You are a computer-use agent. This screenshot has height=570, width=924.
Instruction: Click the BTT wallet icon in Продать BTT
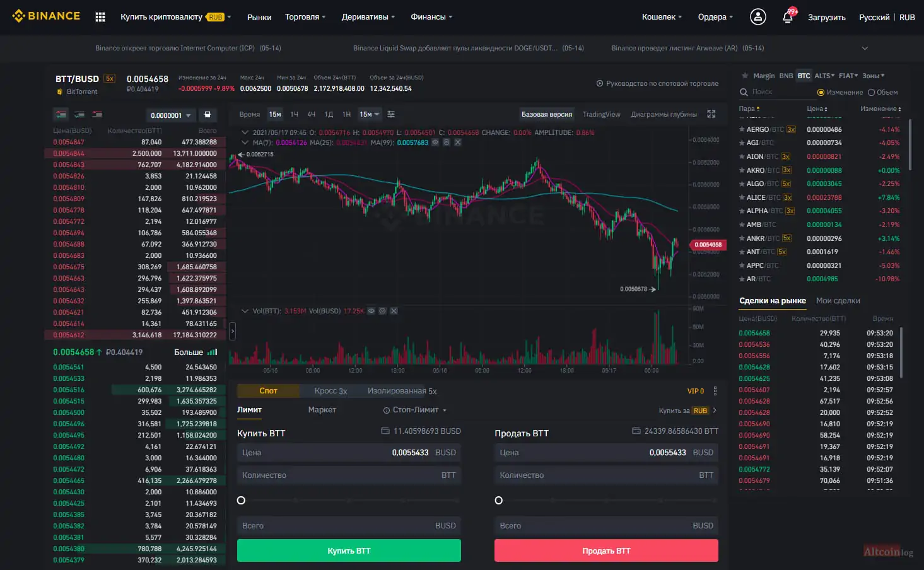click(x=636, y=431)
